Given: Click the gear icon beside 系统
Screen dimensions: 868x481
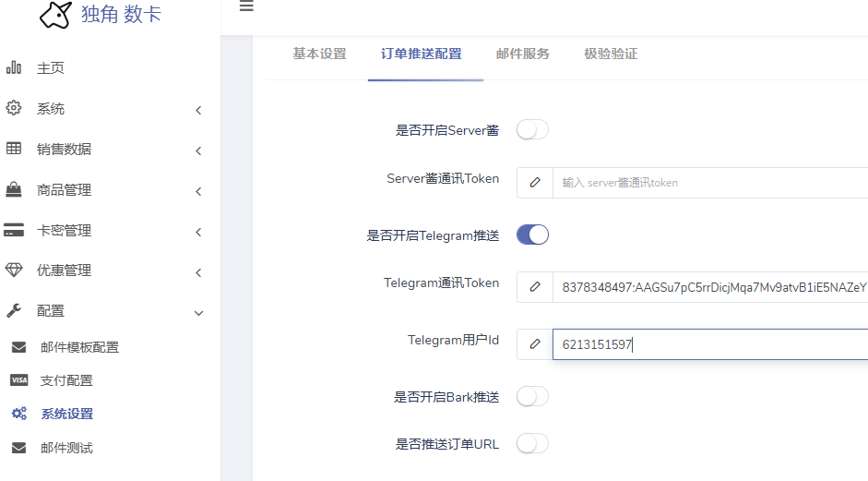Looking at the screenshot, I should tap(14, 108).
